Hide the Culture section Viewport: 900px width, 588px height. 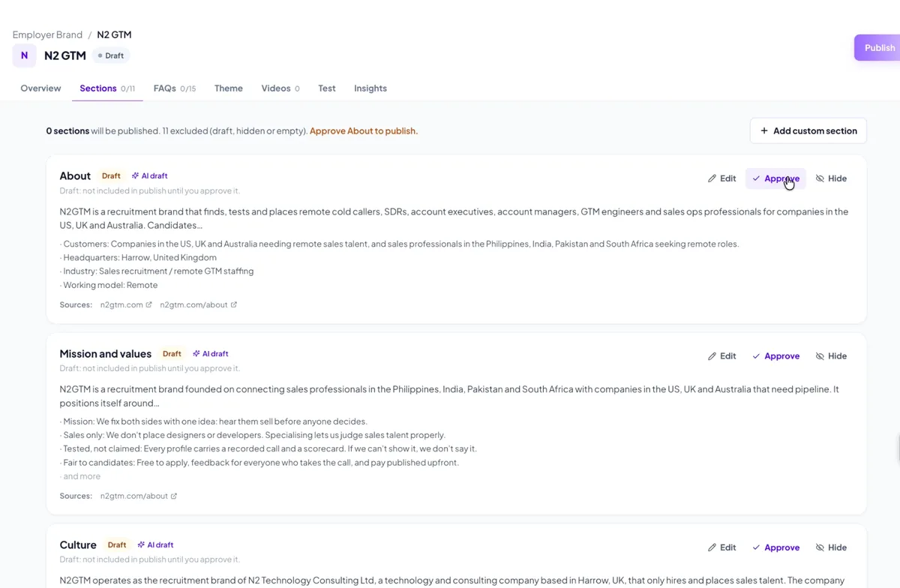831,547
